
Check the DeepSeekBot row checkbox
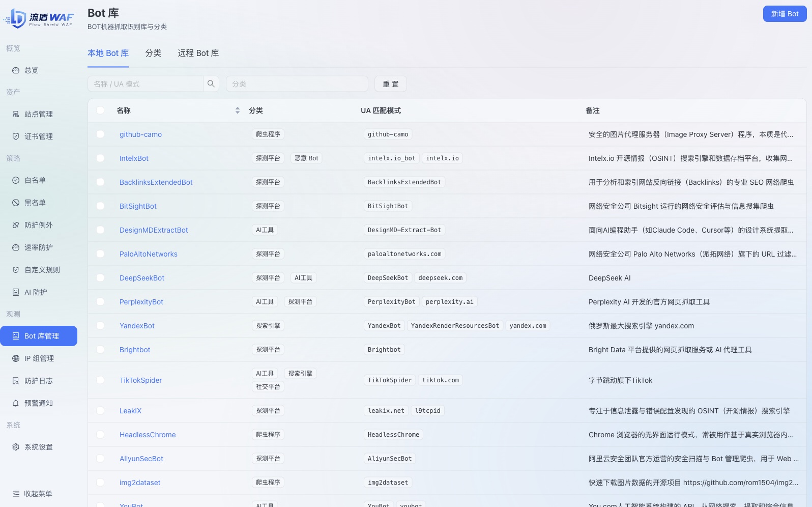100,278
